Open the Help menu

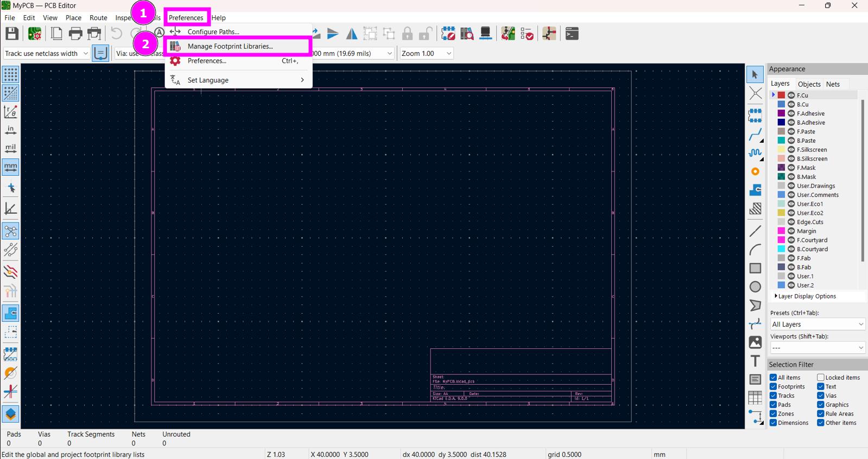[219, 18]
